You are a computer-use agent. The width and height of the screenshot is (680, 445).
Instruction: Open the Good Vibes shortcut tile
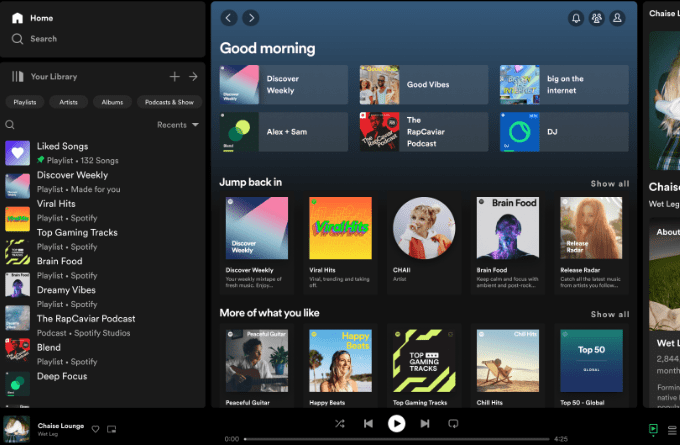(424, 85)
